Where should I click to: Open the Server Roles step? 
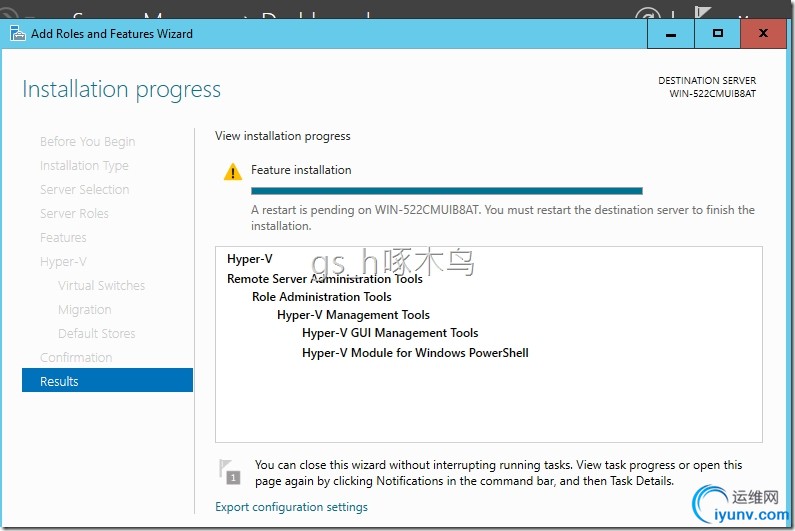coord(74,214)
